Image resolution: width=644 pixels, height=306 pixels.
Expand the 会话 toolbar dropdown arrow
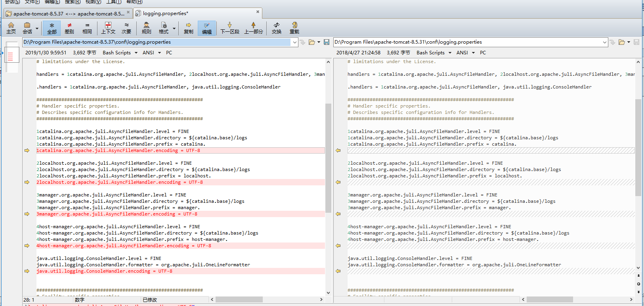click(37, 29)
